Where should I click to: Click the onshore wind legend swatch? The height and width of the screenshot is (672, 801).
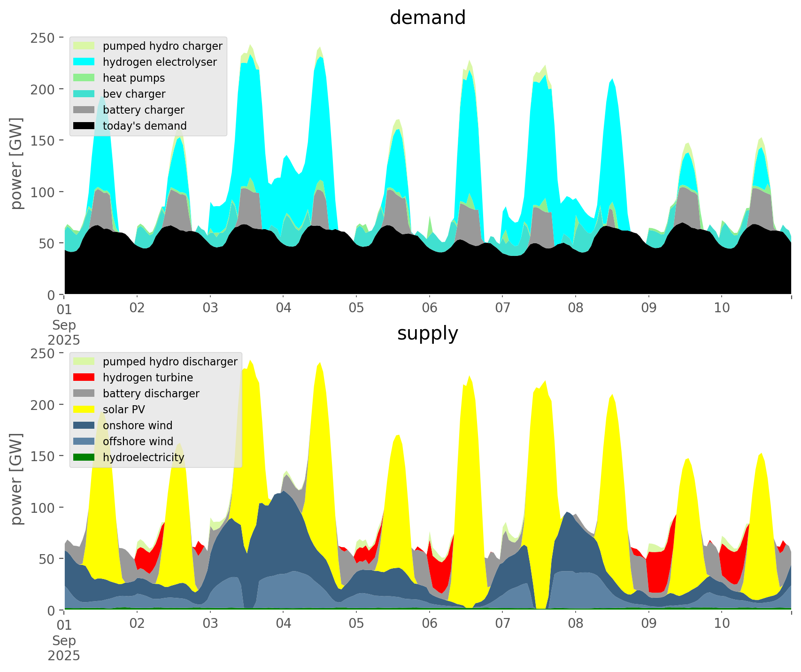click(x=84, y=425)
